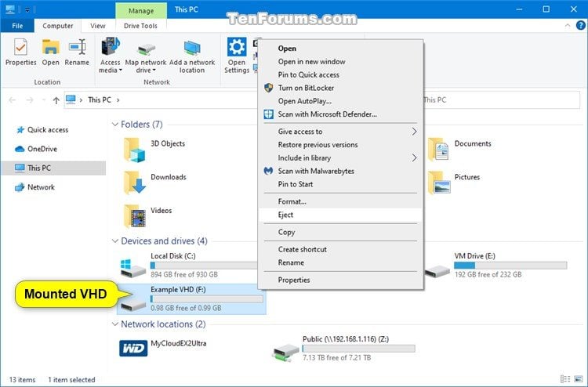Collapse the Network locations group
The image size is (588, 387).
coord(115,324)
